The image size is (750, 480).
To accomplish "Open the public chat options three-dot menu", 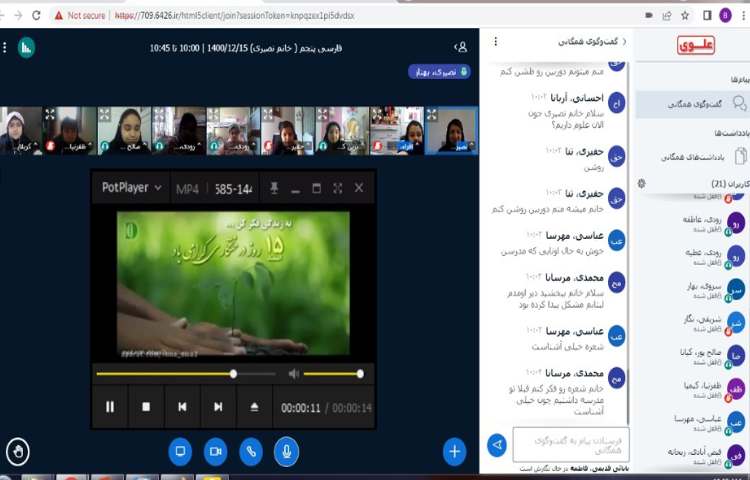I will tap(496, 42).
